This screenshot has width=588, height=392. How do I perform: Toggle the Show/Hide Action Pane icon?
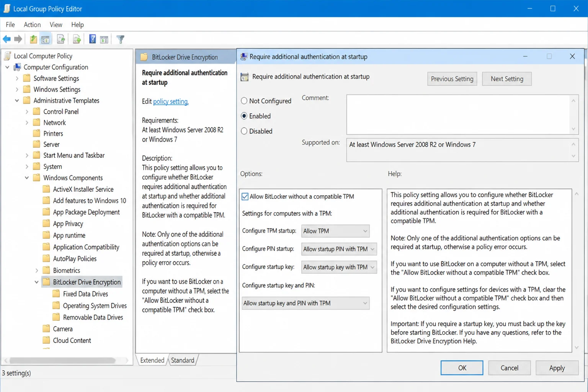[x=104, y=39]
